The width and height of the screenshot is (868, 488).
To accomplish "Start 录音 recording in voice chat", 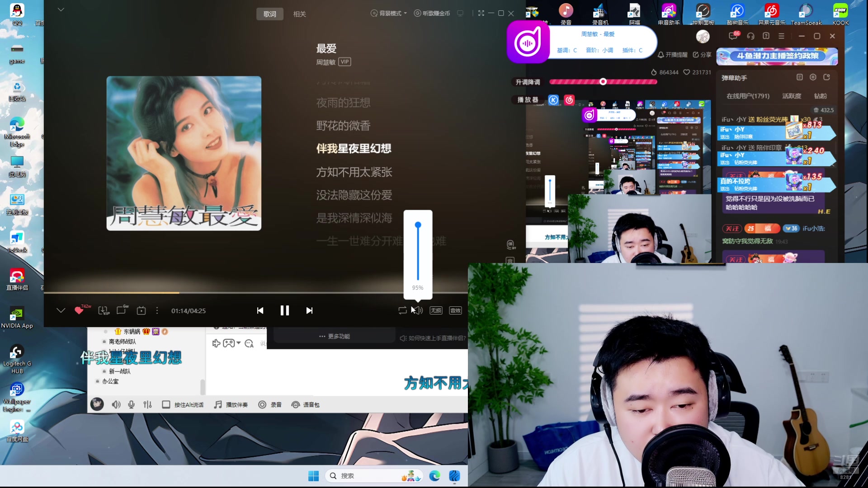I will pos(270,404).
